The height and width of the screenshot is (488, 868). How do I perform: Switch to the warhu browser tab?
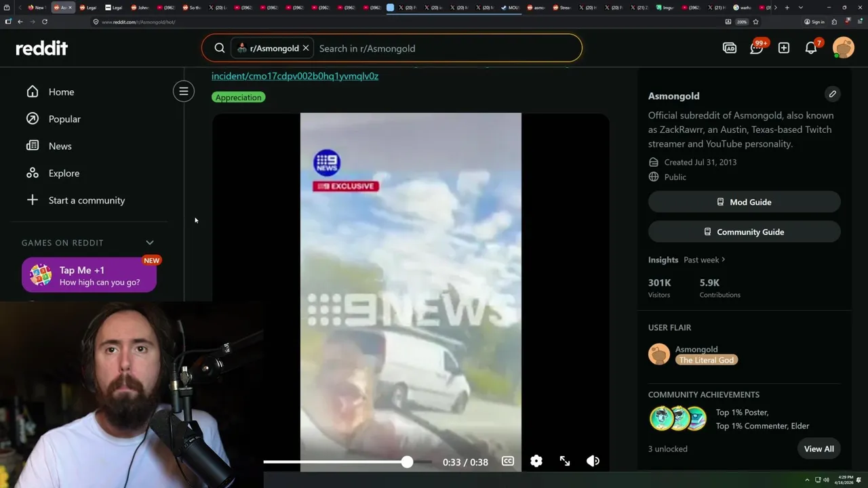[x=744, y=7]
